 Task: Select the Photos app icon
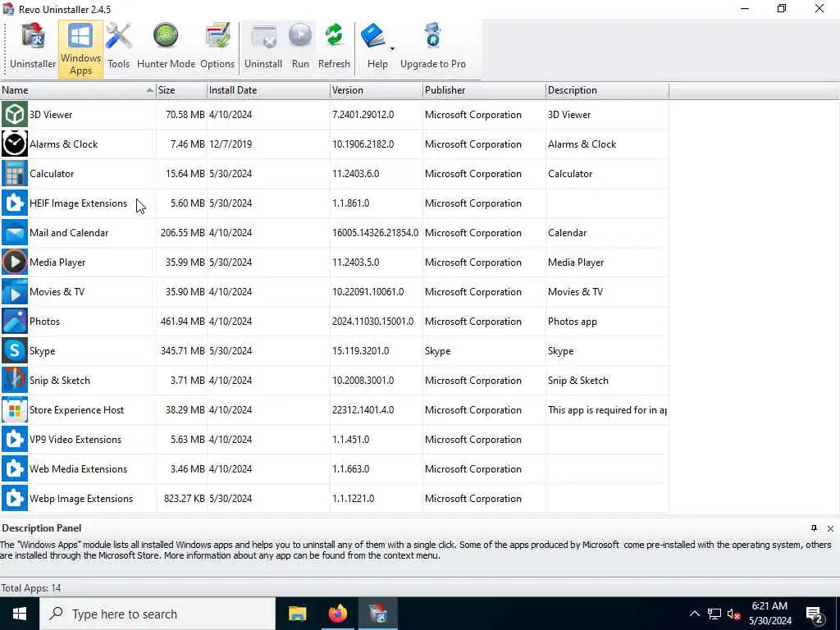(x=15, y=321)
